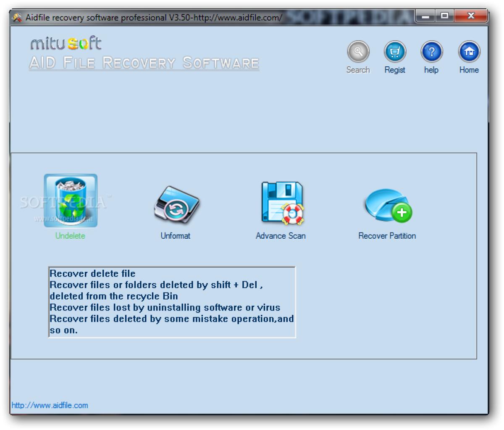Click the Advance Scan label text
504x430 pixels.
281,236
